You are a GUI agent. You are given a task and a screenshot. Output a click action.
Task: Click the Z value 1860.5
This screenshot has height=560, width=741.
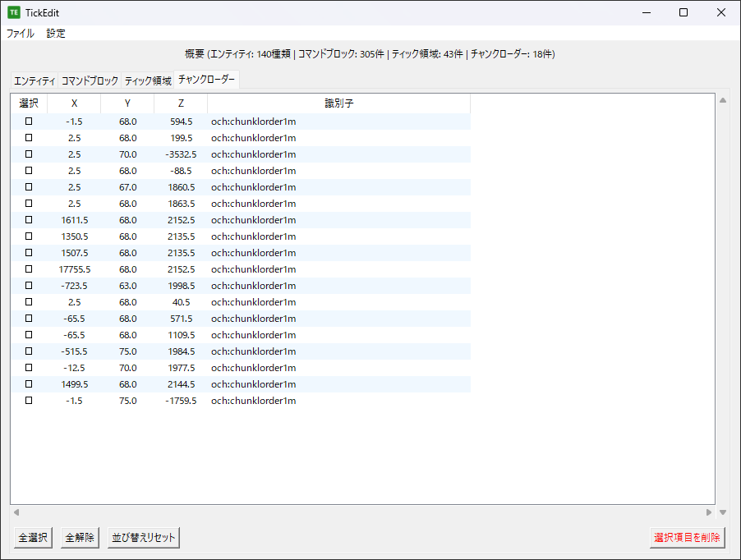[181, 187]
